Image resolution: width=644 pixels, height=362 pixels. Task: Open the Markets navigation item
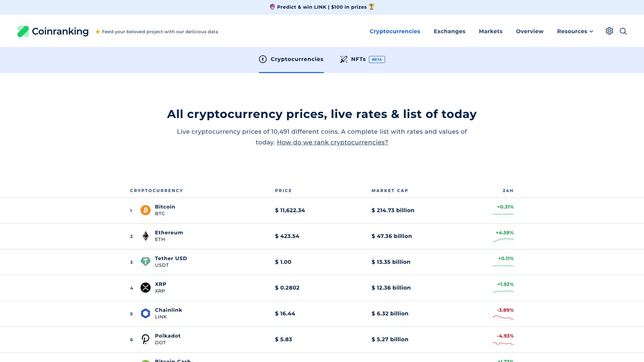click(x=490, y=31)
